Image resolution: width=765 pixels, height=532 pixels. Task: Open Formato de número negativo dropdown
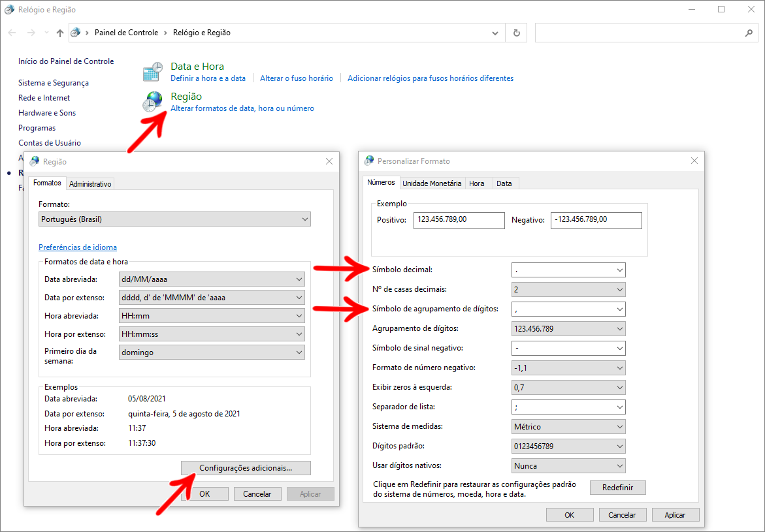point(568,368)
